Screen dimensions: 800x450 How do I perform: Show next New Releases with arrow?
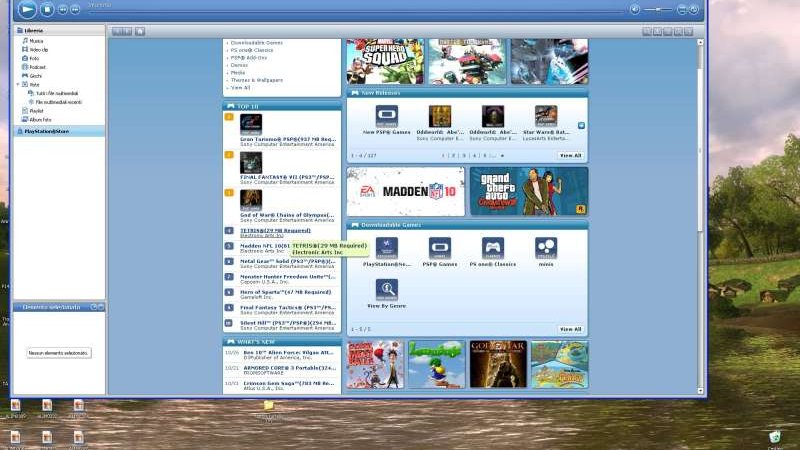(x=581, y=125)
